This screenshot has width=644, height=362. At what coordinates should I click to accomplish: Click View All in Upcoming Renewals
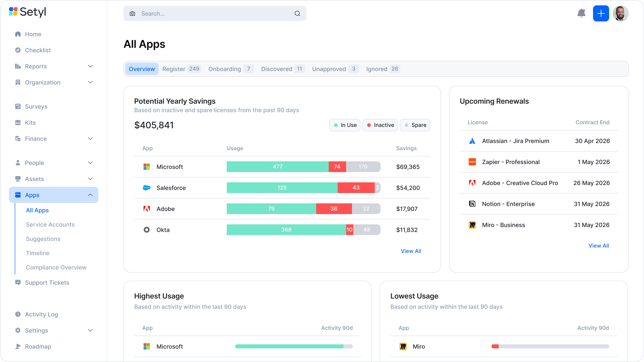[x=599, y=246]
